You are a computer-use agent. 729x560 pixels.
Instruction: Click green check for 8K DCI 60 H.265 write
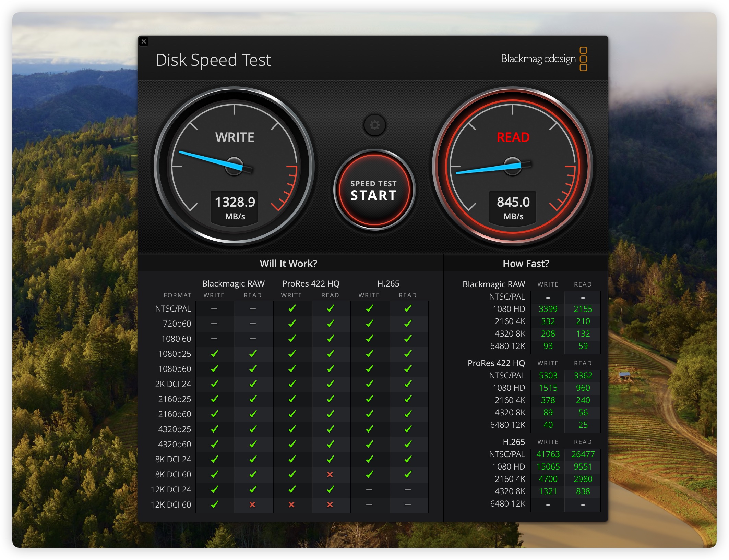tap(369, 474)
